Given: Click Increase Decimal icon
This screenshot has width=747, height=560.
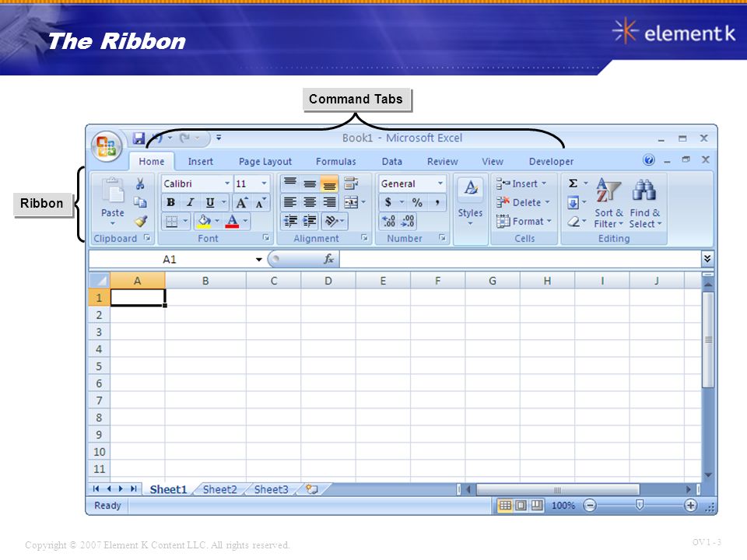Looking at the screenshot, I should [x=388, y=221].
